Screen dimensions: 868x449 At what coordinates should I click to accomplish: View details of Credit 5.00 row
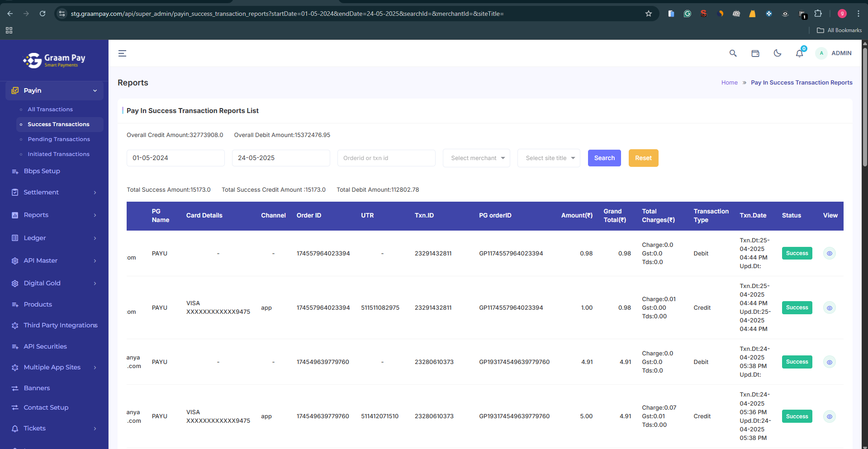[x=830, y=416]
